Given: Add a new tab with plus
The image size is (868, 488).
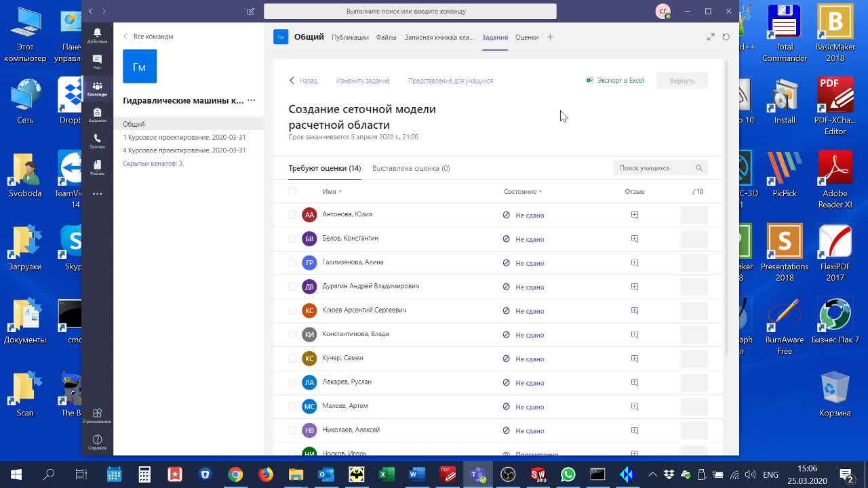Looking at the screenshot, I should [x=550, y=37].
